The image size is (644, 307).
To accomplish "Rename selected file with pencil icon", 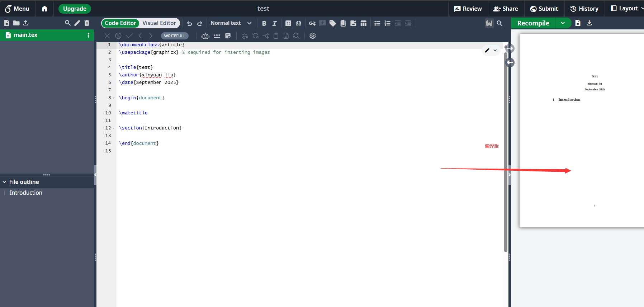I will (77, 23).
